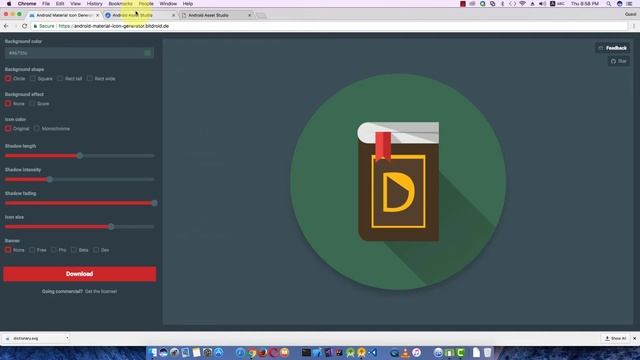The width and height of the screenshot is (640, 360).
Task: Open the View menu
Action: pyautogui.click(x=76, y=4)
